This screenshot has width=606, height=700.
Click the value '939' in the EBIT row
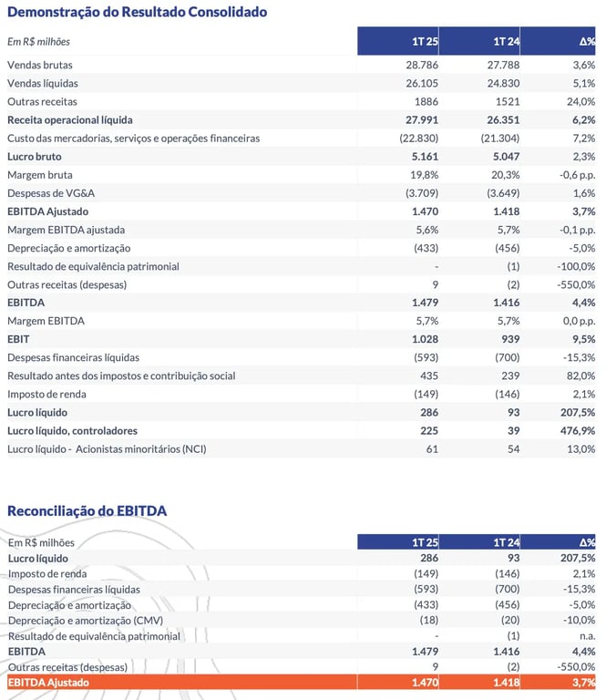(510, 339)
